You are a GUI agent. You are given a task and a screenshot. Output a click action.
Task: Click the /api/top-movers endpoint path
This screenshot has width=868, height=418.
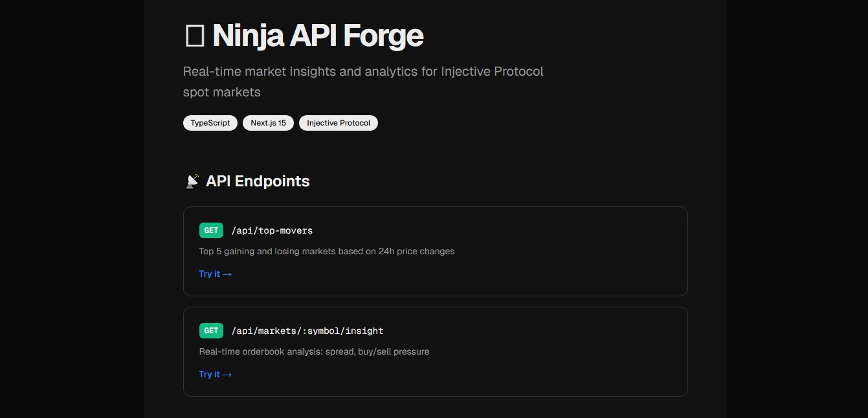(272, 230)
